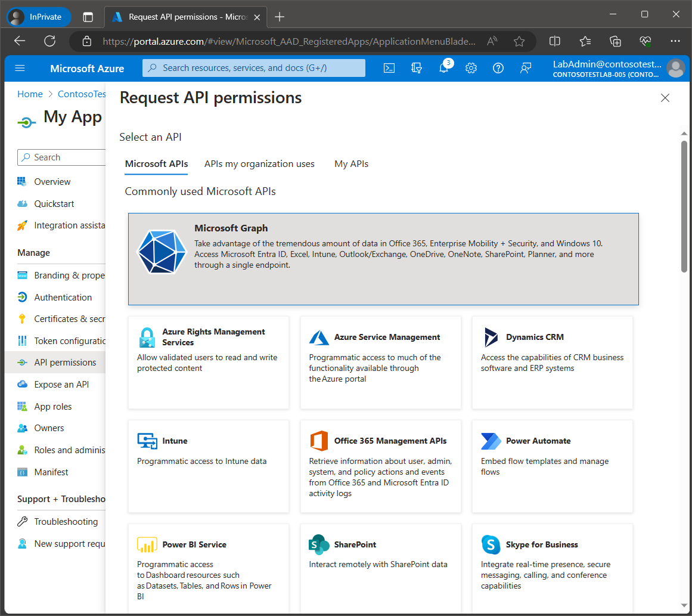Select the Dynamics CRM card title
The width and height of the screenshot is (692, 616).
click(x=535, y=337)
